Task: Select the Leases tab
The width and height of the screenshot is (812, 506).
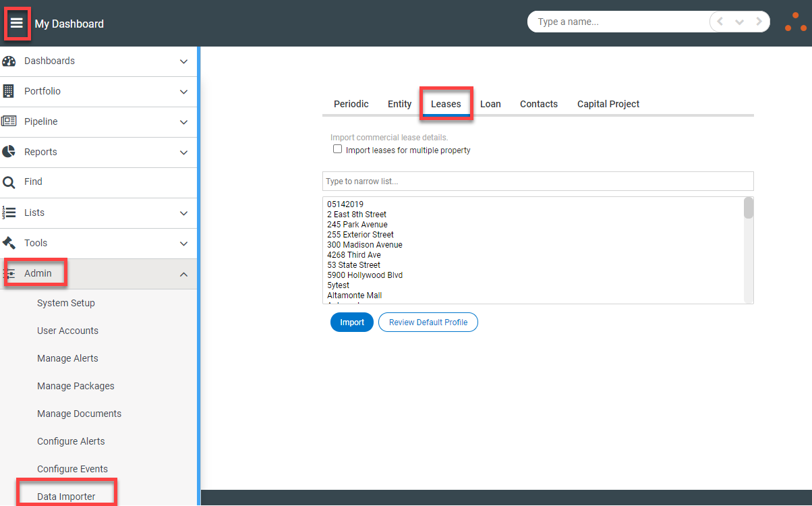Action: pyautogui.click(x=446, y=104)
